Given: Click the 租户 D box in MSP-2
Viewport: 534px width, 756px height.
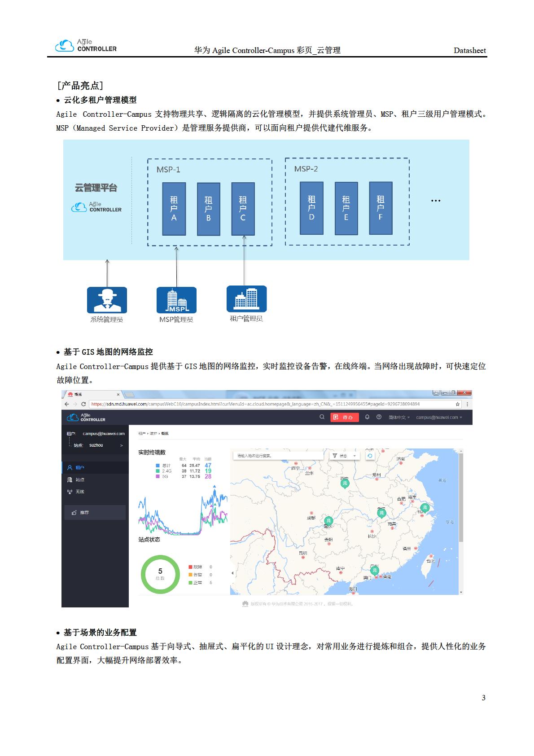Looking at the screenshot, I should click(311, 208).
